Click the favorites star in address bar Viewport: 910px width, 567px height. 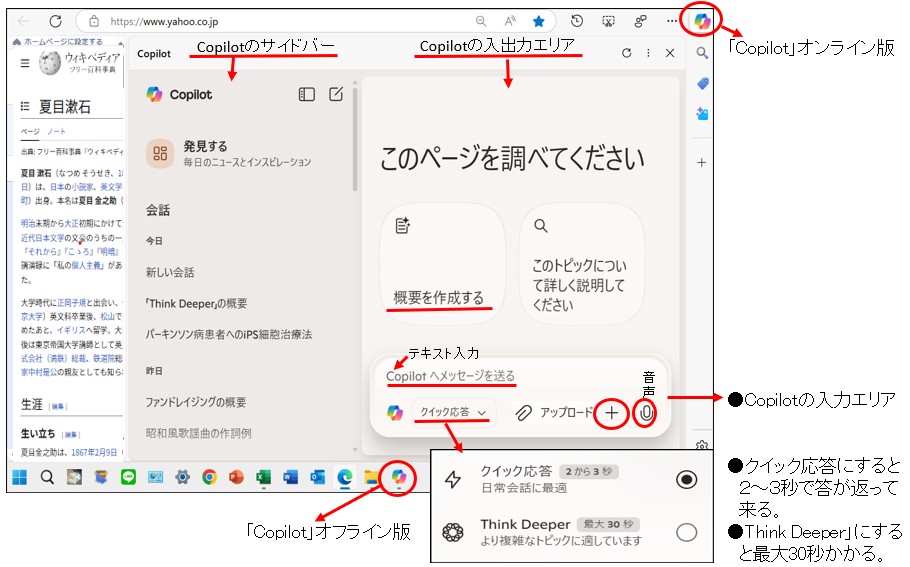click(x=539, y=21)
